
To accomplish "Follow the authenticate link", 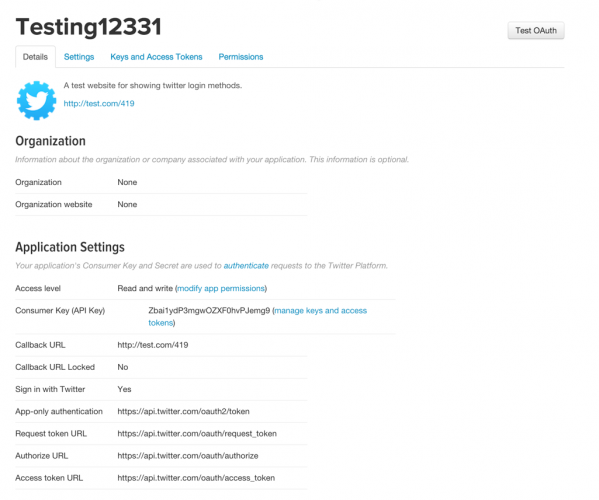I will 246,266.
